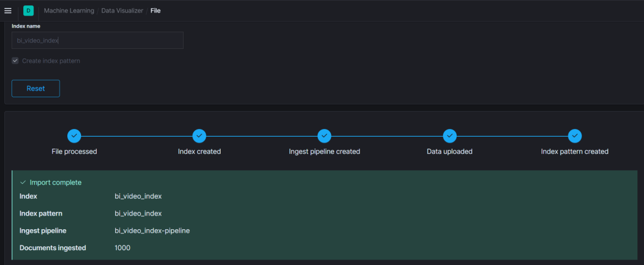Click the File processed step checkmark
The image size is (644, 265).
(74, 136)
